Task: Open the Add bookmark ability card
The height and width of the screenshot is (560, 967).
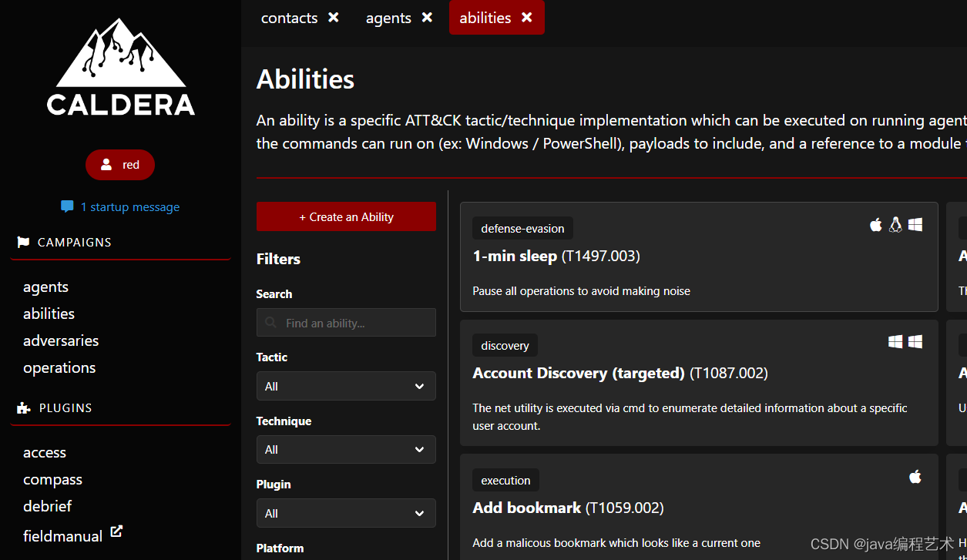Action: 699,507
